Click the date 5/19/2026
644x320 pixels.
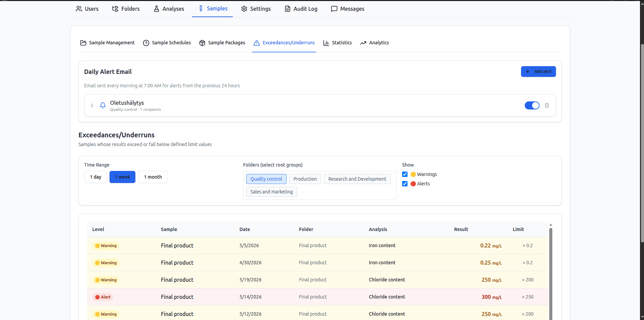[250, 280]
